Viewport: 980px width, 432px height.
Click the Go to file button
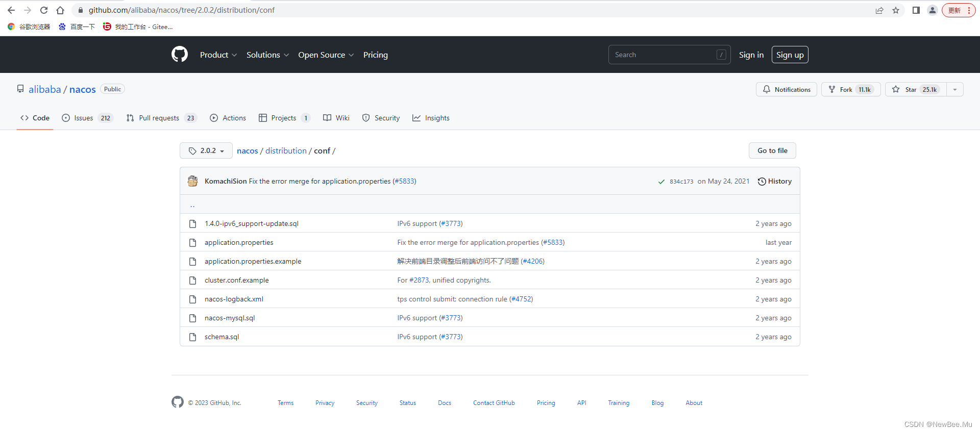tap(772, 150)
